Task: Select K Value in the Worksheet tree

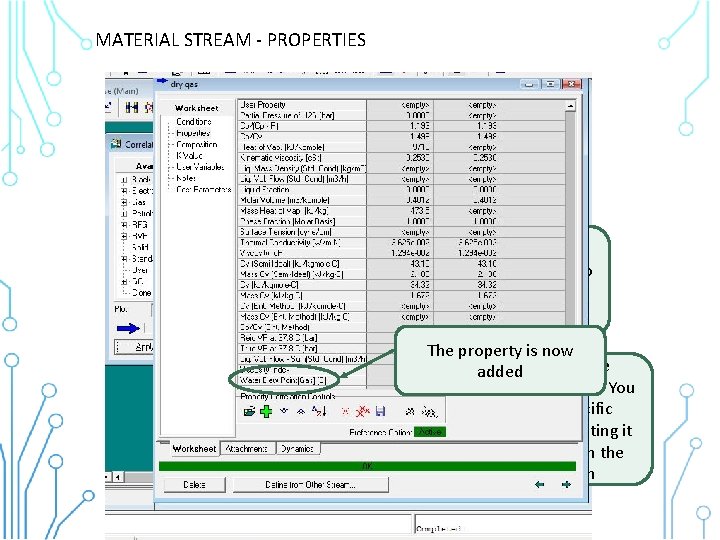Action: [x=189, y=156]
